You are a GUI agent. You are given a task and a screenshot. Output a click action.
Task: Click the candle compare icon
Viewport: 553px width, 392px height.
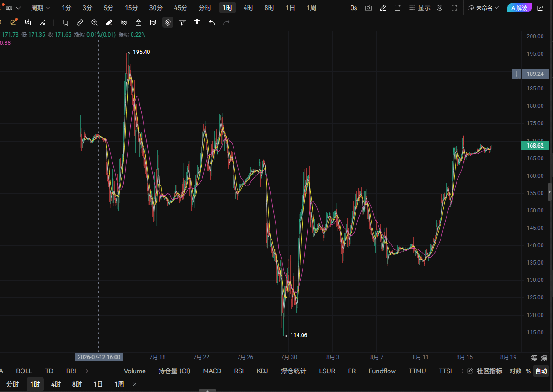(124, 22)
